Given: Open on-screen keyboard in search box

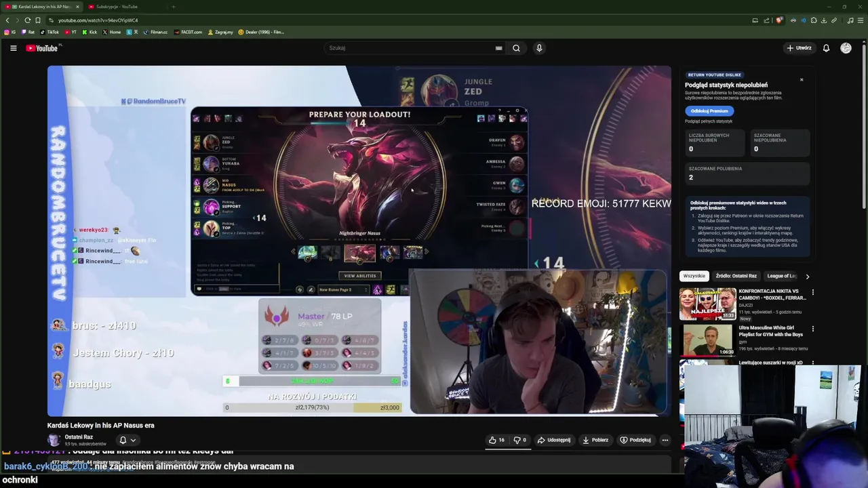Looking at the screenshot, I should tap(498, 48).
